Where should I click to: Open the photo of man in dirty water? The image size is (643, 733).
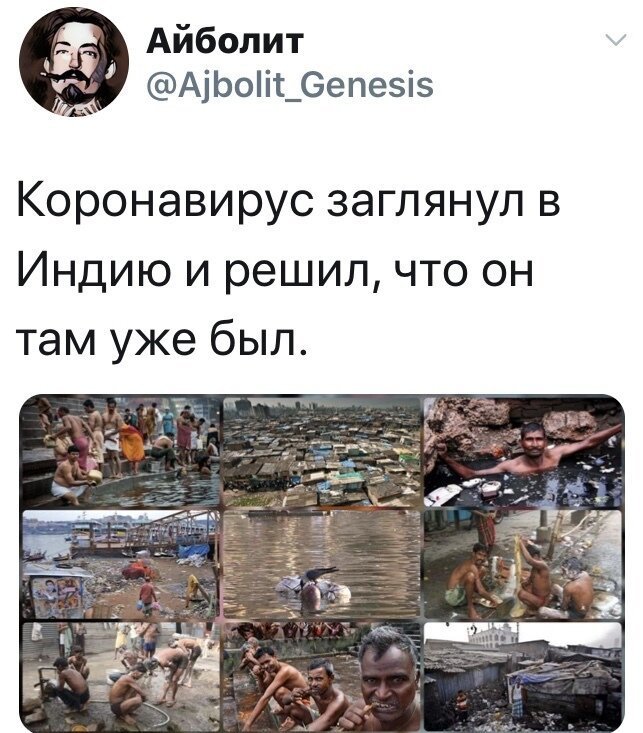click(523, 452)
